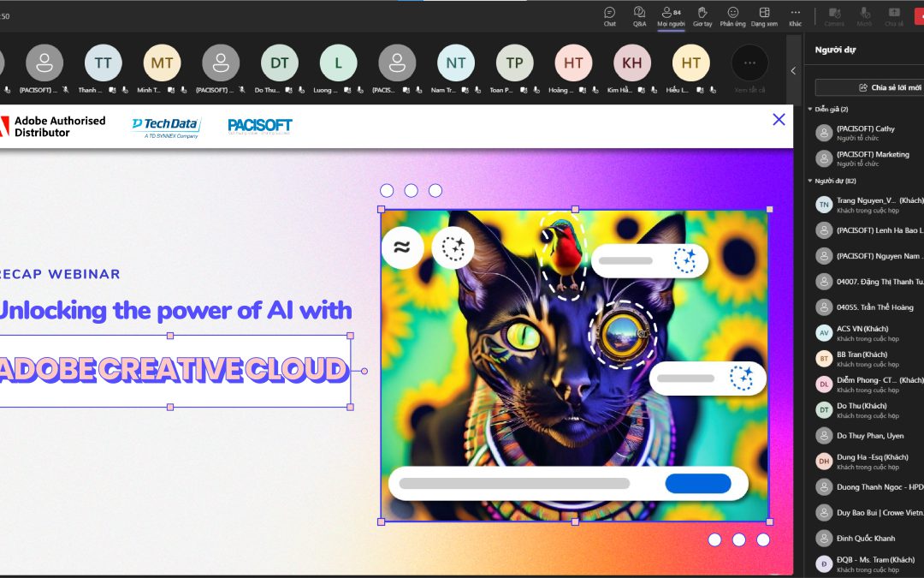Click the Adobe Authorised Distributor logo
This screenshot has width=924, height=578.
point(52,126)
